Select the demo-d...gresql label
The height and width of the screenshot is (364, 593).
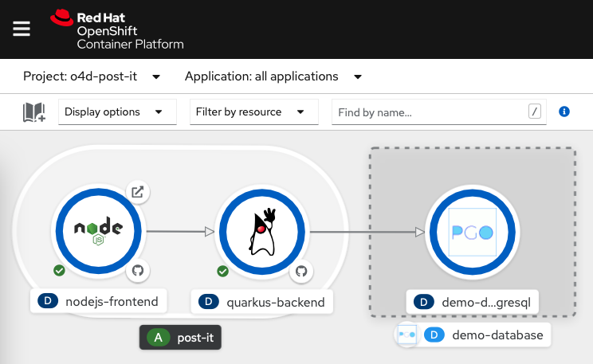(x=473, y=302)
